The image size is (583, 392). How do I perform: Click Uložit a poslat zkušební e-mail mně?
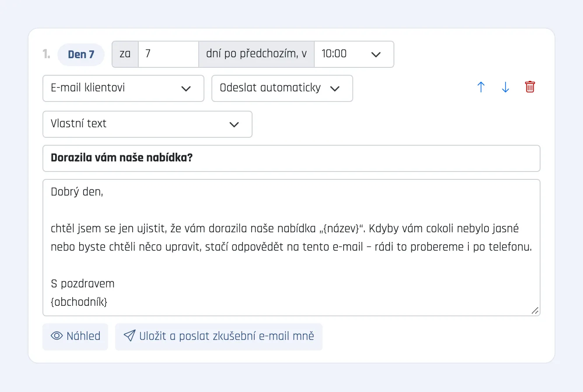coord(219,336)
